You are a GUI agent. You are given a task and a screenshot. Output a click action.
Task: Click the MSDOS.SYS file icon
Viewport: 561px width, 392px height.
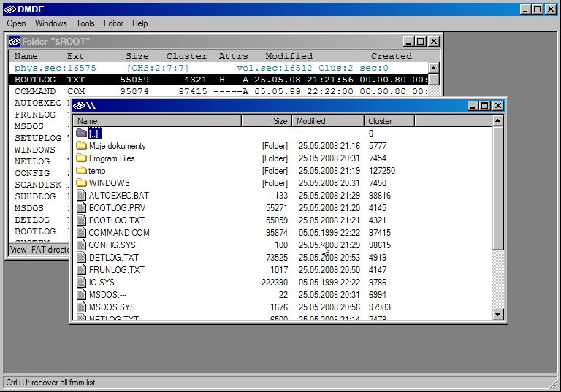[82, 307]
